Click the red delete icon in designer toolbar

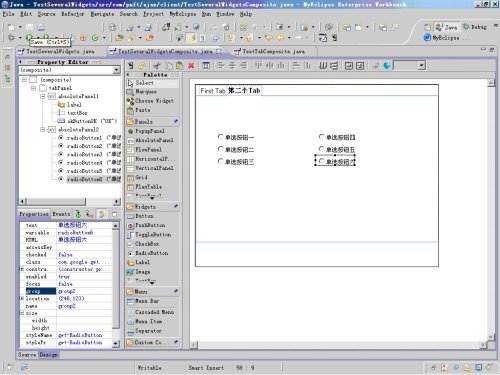(191, 66)
